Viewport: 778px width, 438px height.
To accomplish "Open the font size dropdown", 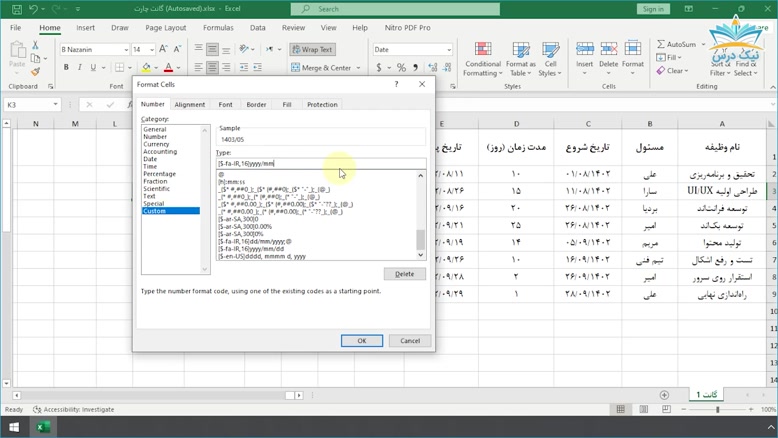I will click(x=151, y=50).
